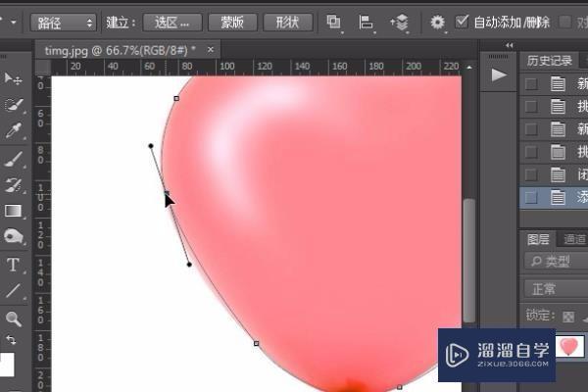
Task: Open path alignment icon
Action: (366, 23)
